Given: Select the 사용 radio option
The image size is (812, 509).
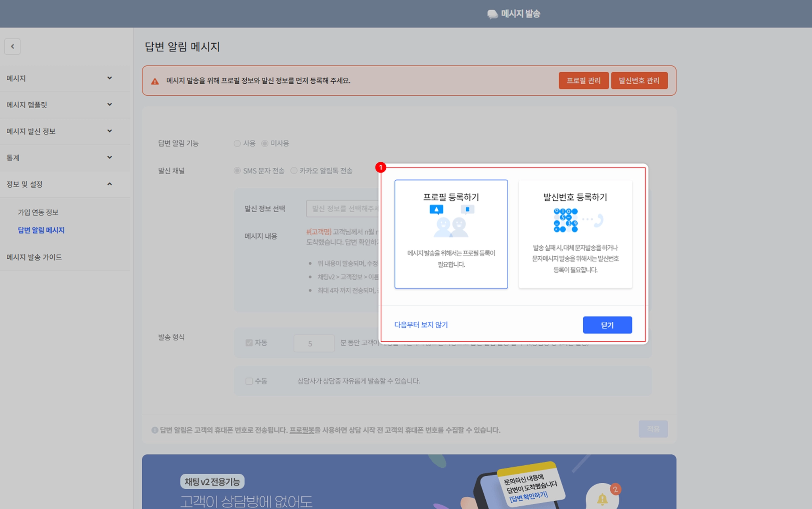Looking at the screenshot, I should point(237,143).
